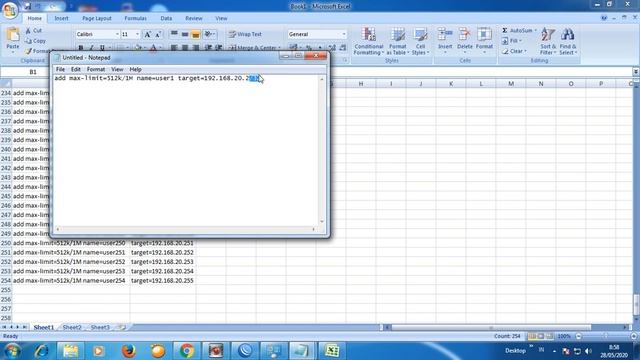Apply fill color to cell
This screenshot has width=640, height=360.
pos(138,48)
